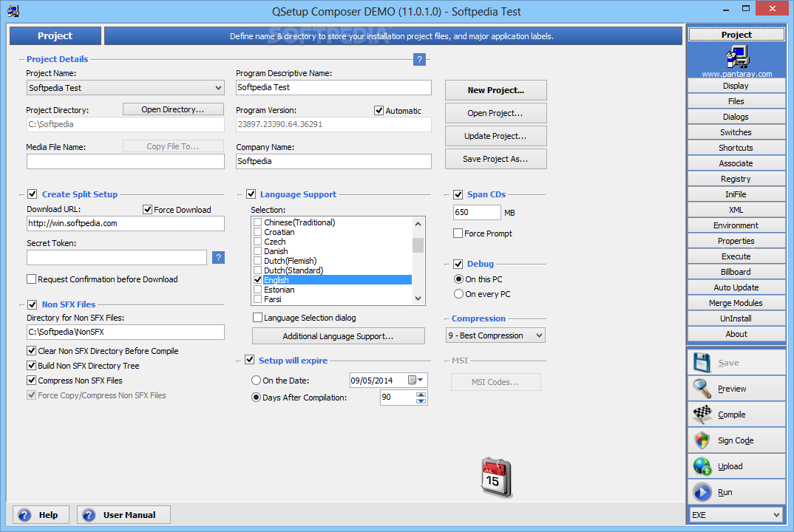Toggle Language Support checkbox
Viewport: 794px width, 532px height.
(x=251, y=194)
